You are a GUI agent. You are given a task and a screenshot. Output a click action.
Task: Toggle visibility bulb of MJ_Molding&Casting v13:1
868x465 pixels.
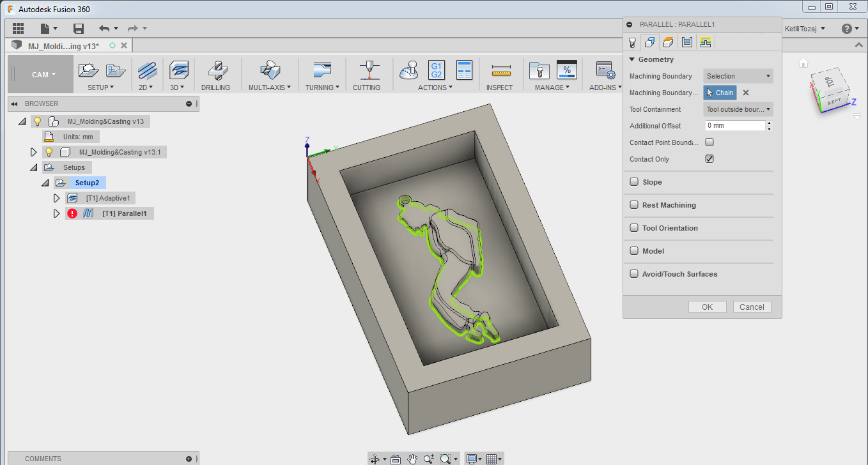point(49,152)
